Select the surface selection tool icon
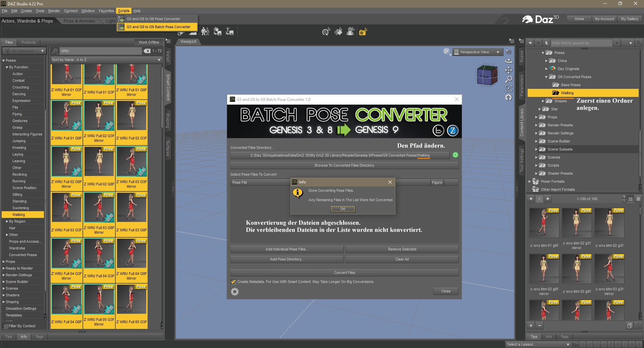644x348 pixels. [338, 32]
